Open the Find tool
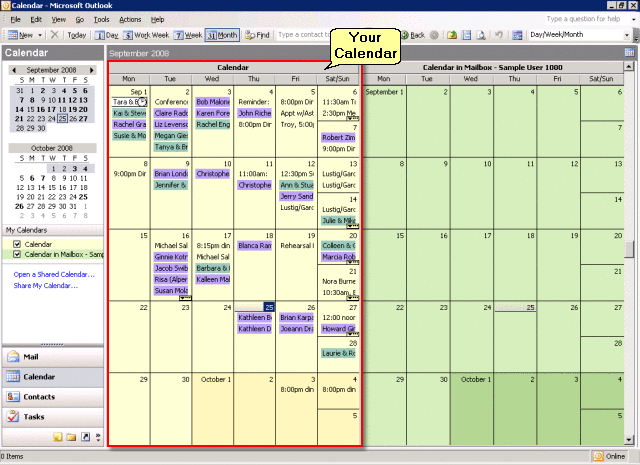Screen dimensions: 640x465 click(x=258, y=35)
